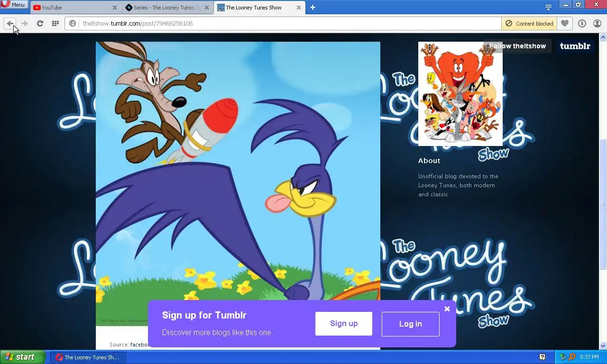This screenshot has height=364, width=607.
Task: Switch to the Series - The Looney Tunes tab
Action: tap(166, 8)
